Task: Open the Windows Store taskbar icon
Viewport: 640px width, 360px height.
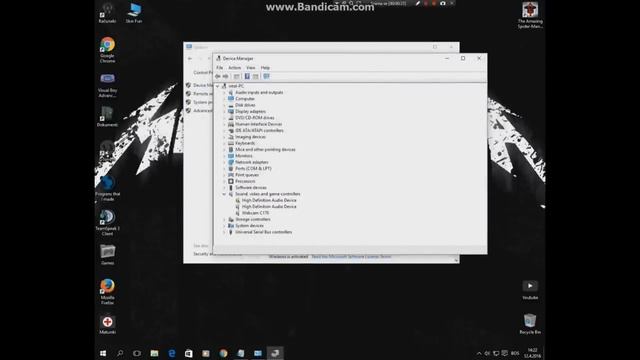Action: [189, 353]
